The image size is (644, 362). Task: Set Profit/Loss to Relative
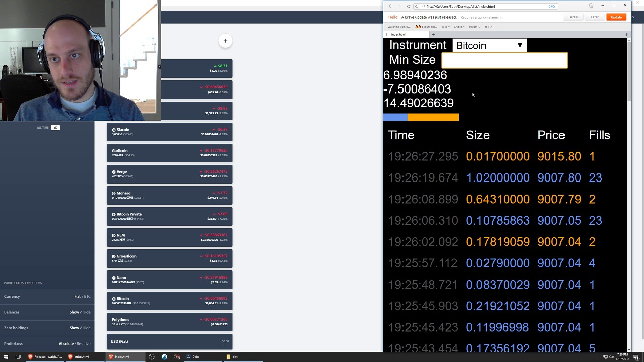[x=84, y=344]
